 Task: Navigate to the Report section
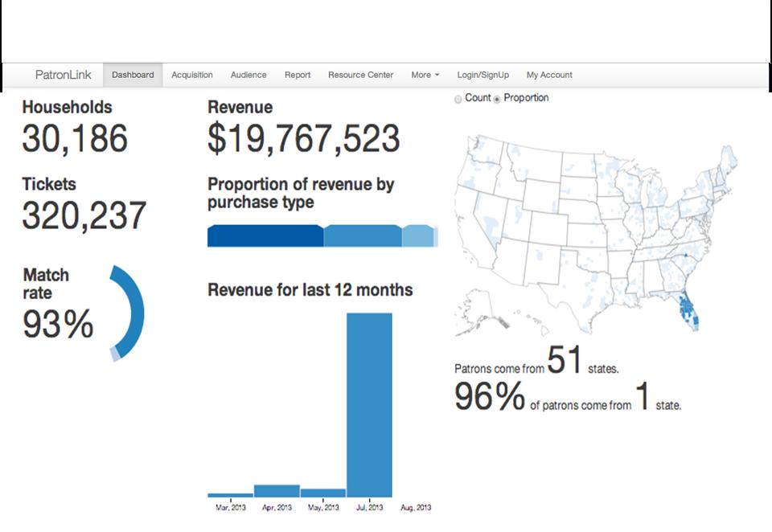(x=298, y=75)
